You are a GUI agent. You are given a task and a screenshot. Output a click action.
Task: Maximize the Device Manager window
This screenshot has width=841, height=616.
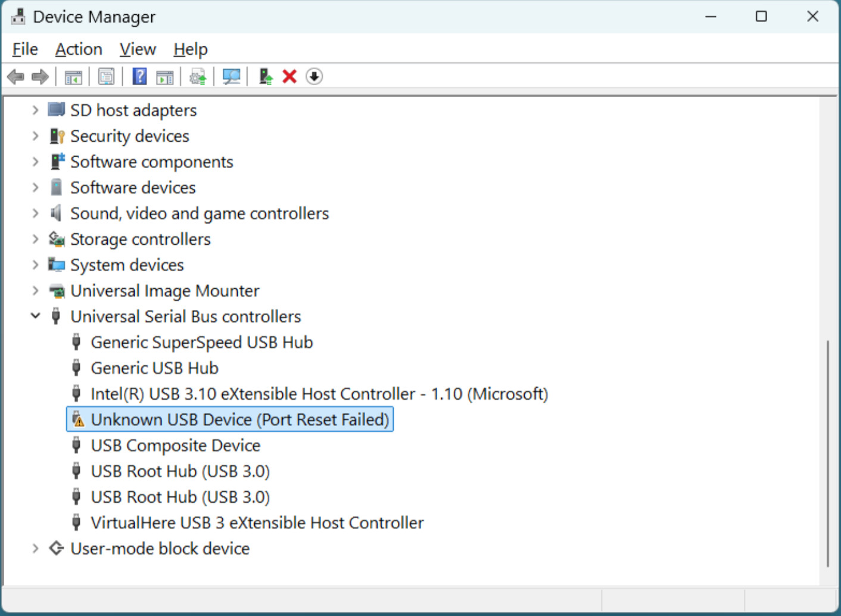pyautogui.click(x=761, y=17)
